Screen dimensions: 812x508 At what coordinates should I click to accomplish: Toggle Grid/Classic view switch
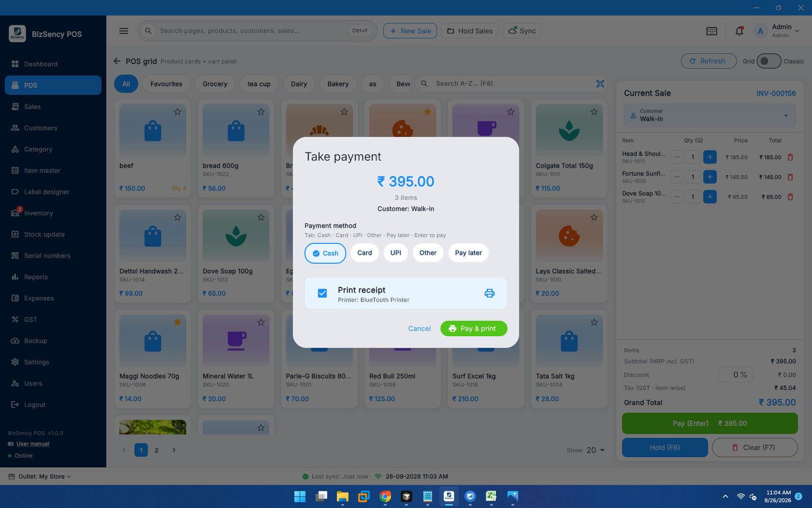click(768, 61)
